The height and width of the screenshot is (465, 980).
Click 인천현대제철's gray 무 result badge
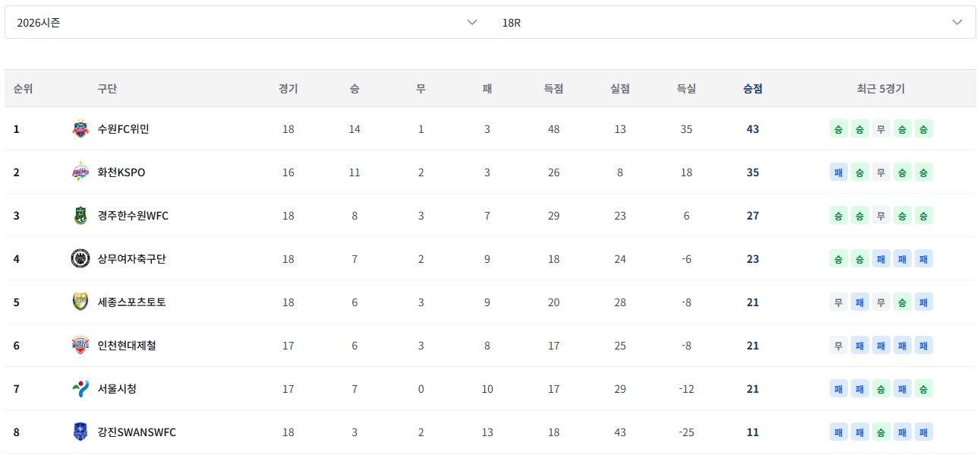(x=839, y=346)
